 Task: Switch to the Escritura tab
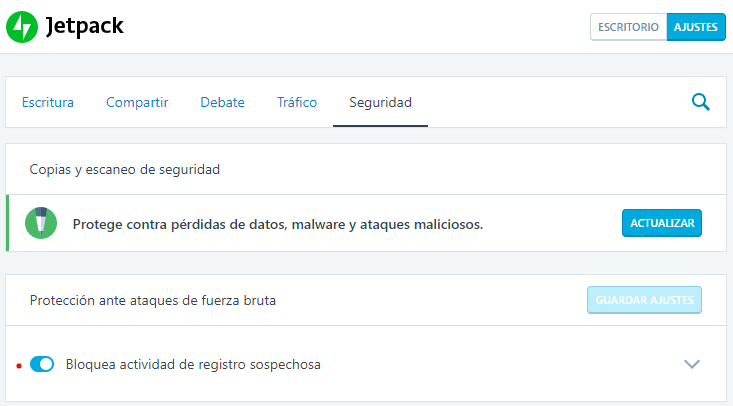pyautogui.click(x=48, y=102)
